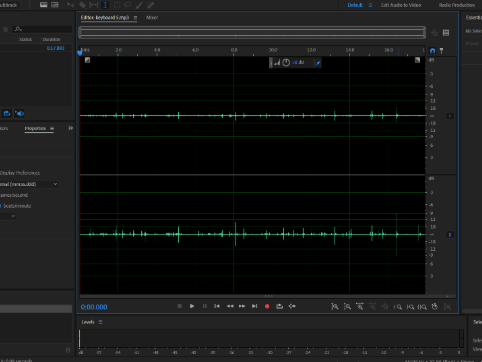Image resolution: width=482 pixels, height=362 pixels.
Task: Click the blue playhead marker
Action: [80, 52]
